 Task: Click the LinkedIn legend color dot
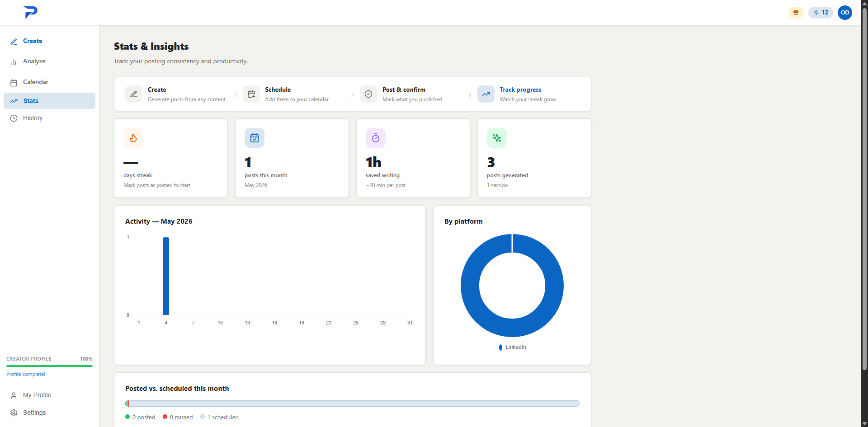click(x=500, y=347)
